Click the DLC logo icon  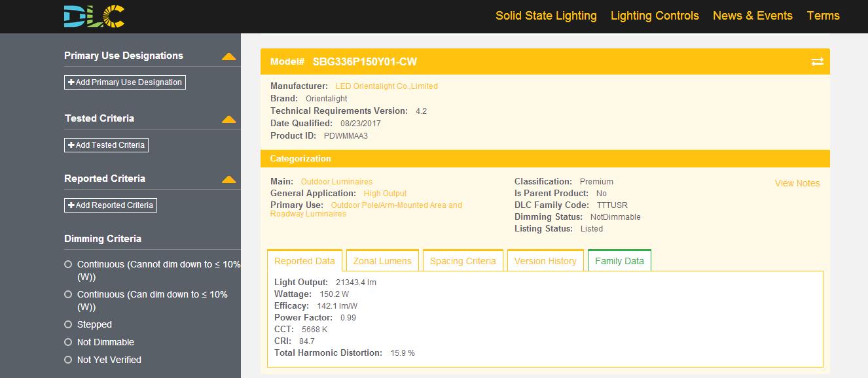point(94,16)
